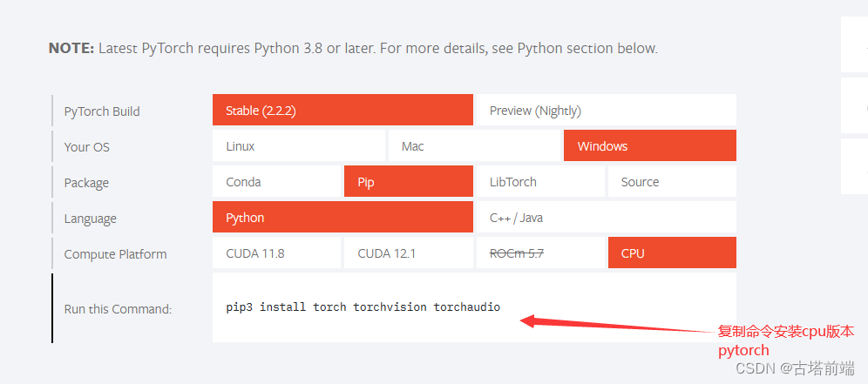The height and width of the screenshot is (384, 868).
Task: Select the LibTorch package option
Action: click(x=540, y=181)
